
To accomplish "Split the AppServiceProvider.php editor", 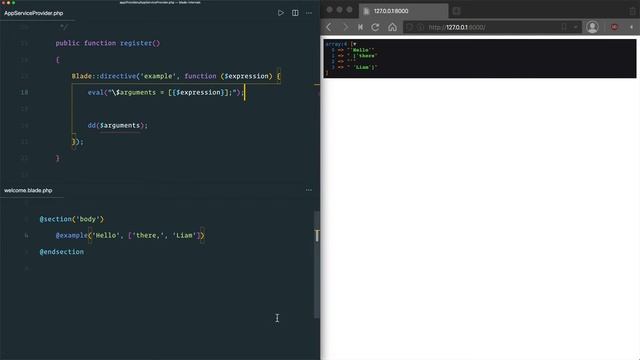I will [x=295, y=13].
